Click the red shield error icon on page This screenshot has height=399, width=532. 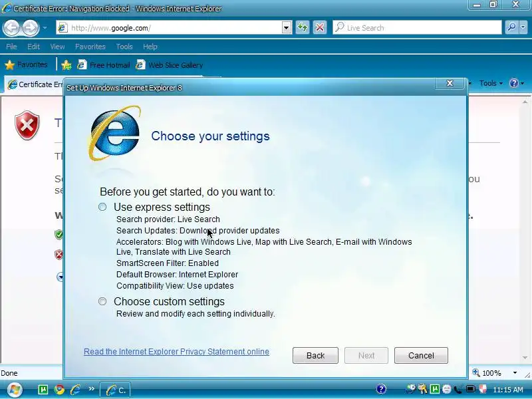tap(27, 125)
